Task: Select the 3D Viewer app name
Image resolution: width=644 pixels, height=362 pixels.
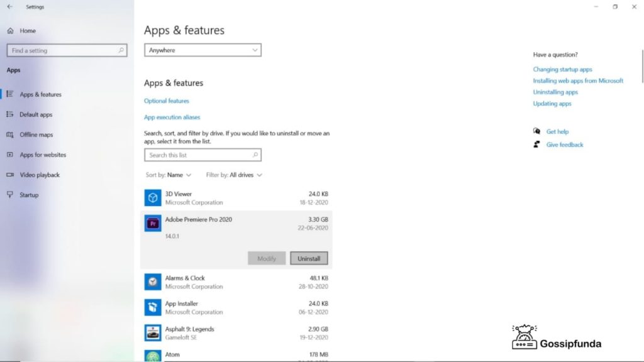Action: coord(178,194)
